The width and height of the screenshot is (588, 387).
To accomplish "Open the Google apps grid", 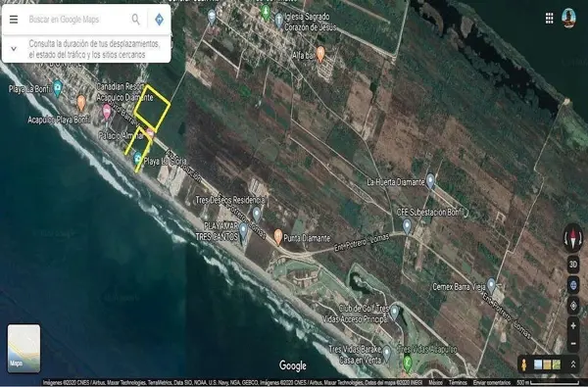I will point(549,19).
